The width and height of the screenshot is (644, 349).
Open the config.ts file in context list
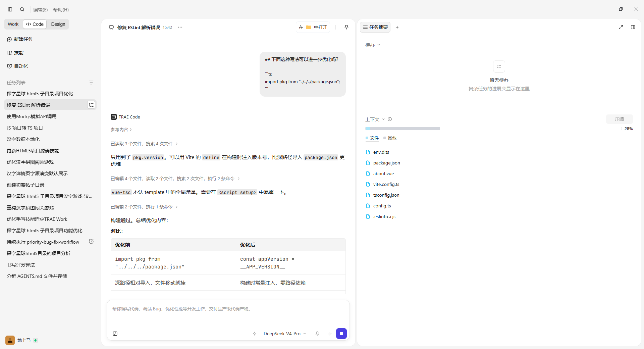382,206
